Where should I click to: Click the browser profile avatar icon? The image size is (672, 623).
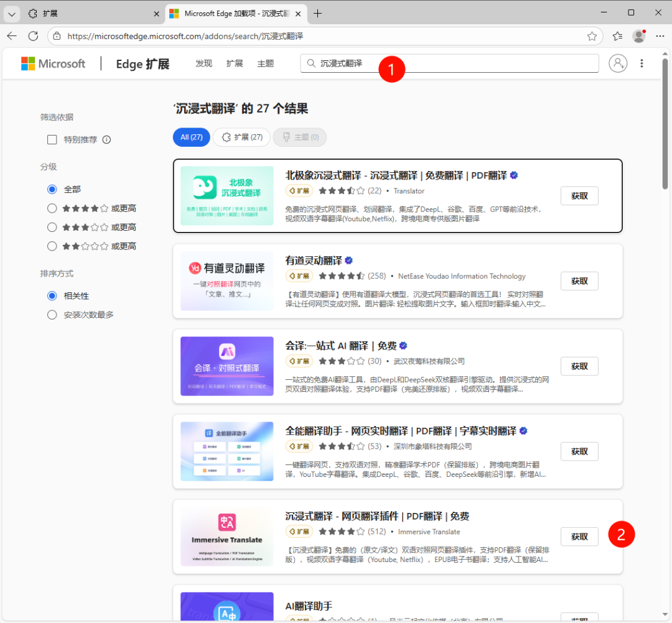[638, 36]
